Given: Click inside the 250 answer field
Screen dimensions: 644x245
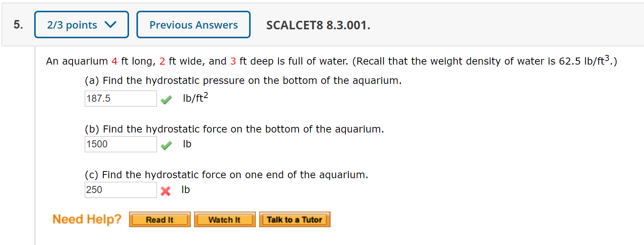Looking at the screenshot, I should [120, 190].
